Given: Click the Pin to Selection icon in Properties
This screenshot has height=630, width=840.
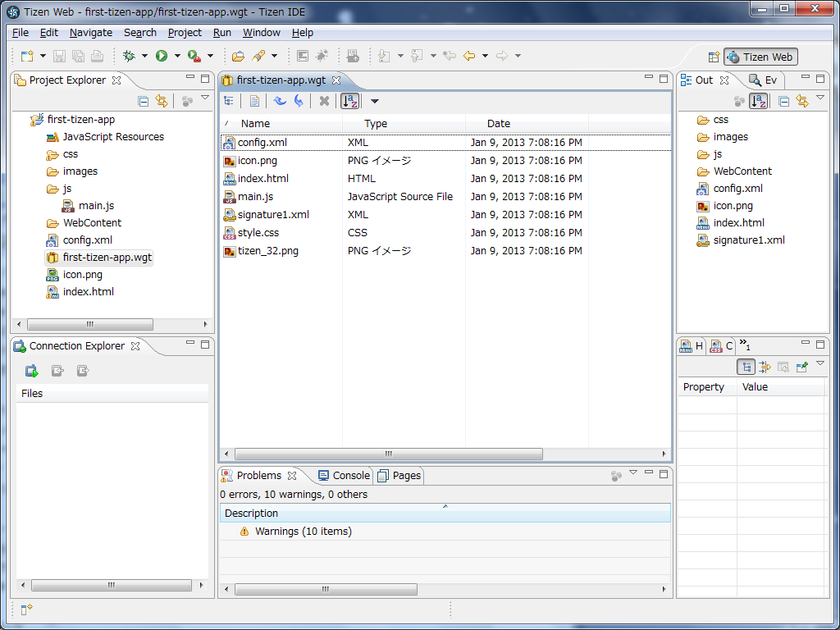Looking at the screenshot, I should 802,367.
